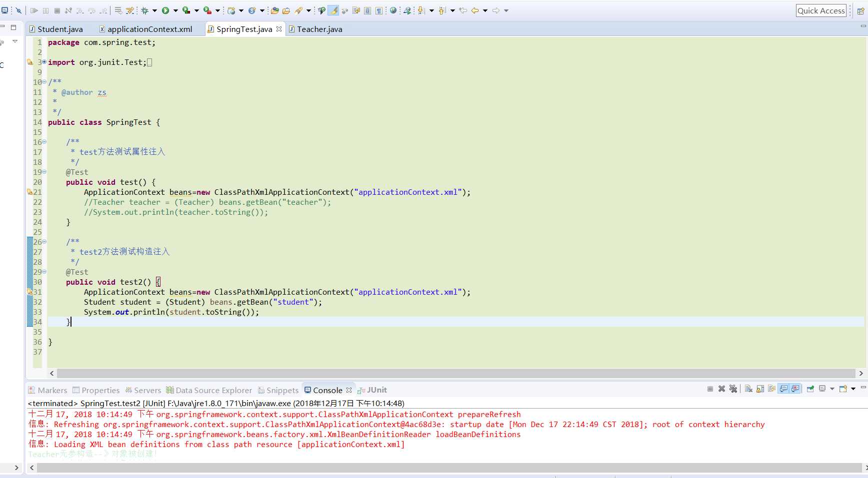Expand the folded import section at line 3
868x478 pixels.
(44, 62)
